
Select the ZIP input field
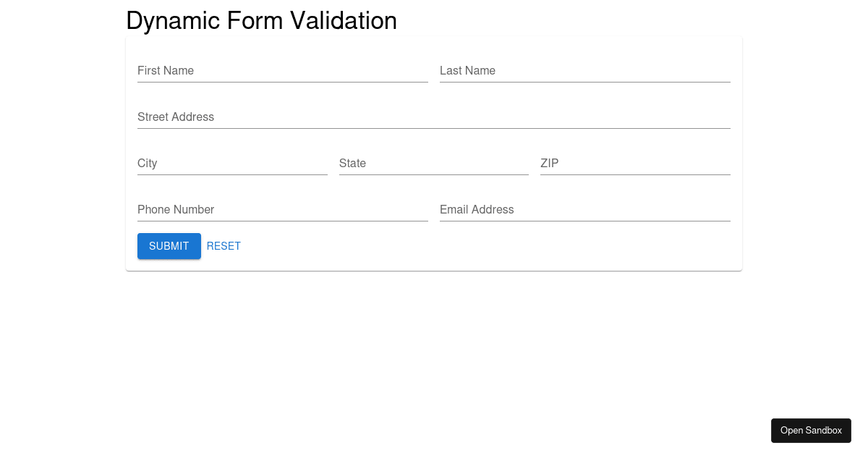635,164
